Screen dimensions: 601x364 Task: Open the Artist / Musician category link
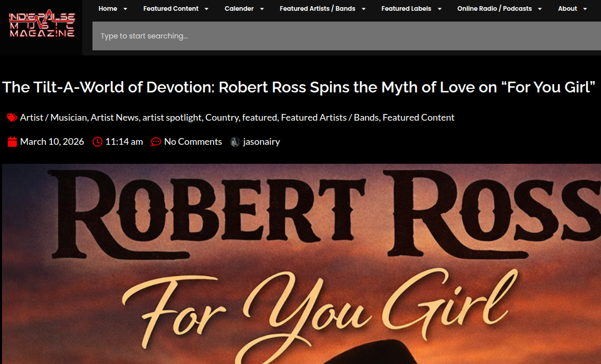(53, 118)
